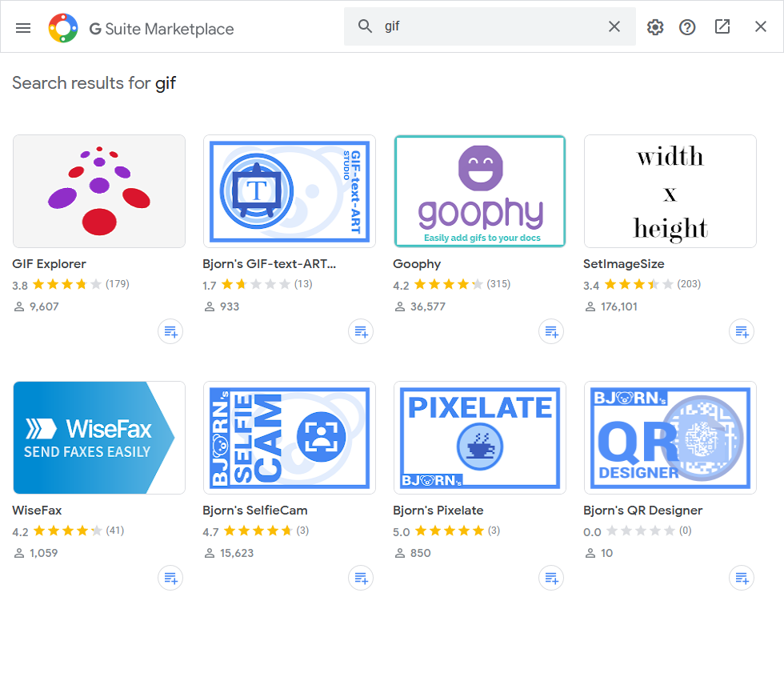Click the search magnifier icon
Viewport: 784px width, 693px height.
(x=365, y=26)
